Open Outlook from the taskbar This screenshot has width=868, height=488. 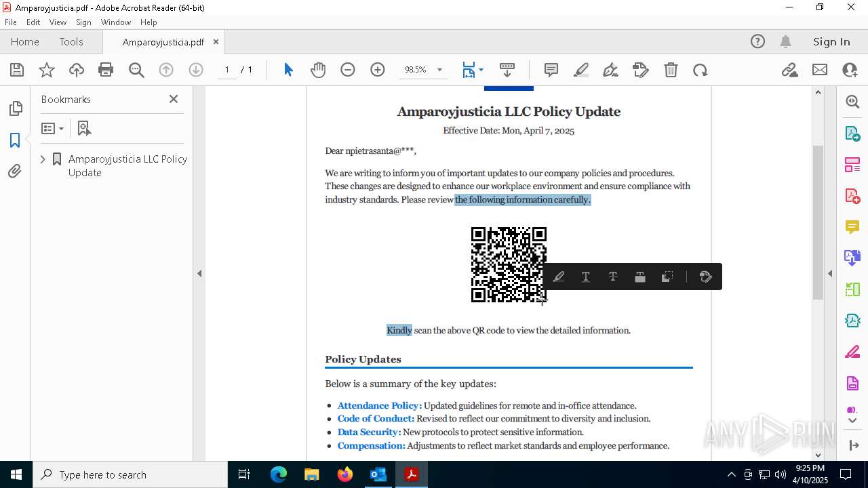click(x=378, y=474)
